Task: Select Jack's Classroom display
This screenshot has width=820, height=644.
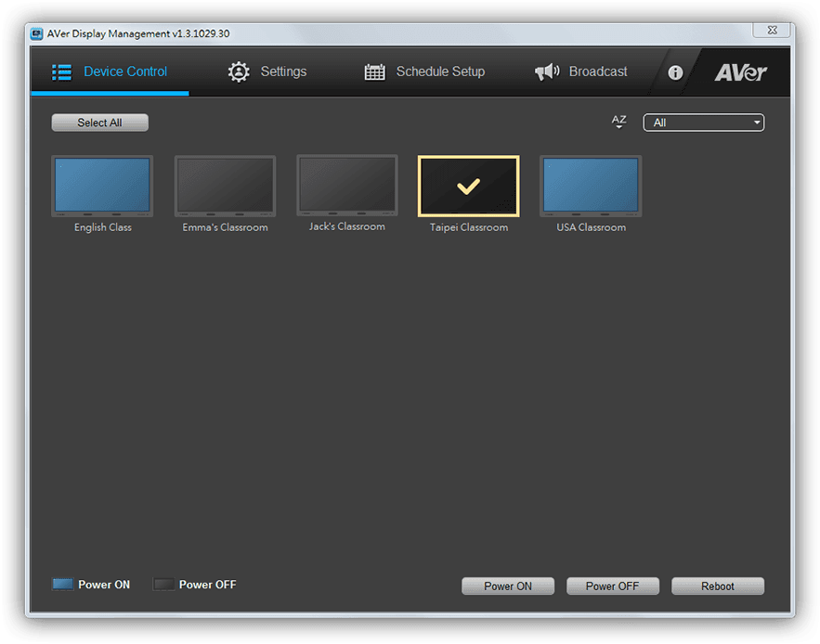Action: (x=347, y=185)
